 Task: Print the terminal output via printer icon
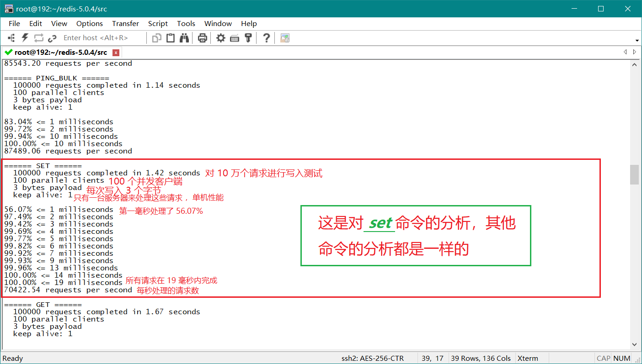[203, 38]
